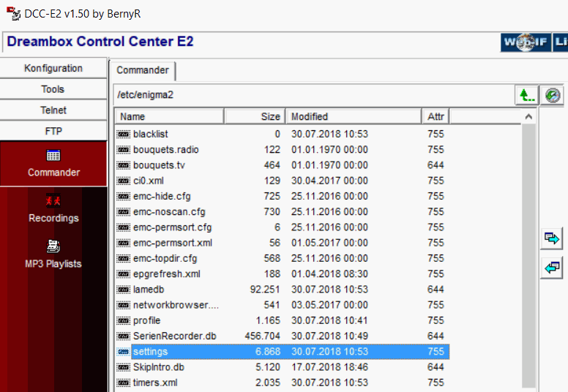The image size is (568, 392).
Task: Open the FTP section
Action: click(x=53, y=131)
